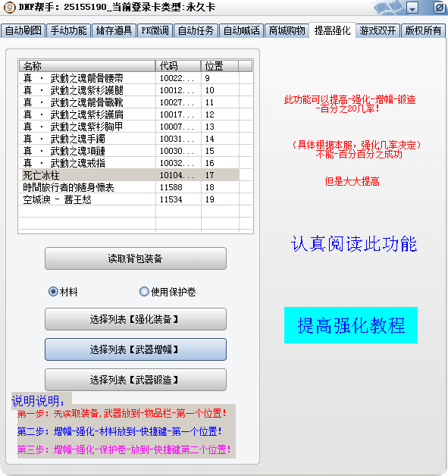The width and height of the screenshot is (448, 476).
Task: Open the 储存道具 tab
Action: [114, 30]
